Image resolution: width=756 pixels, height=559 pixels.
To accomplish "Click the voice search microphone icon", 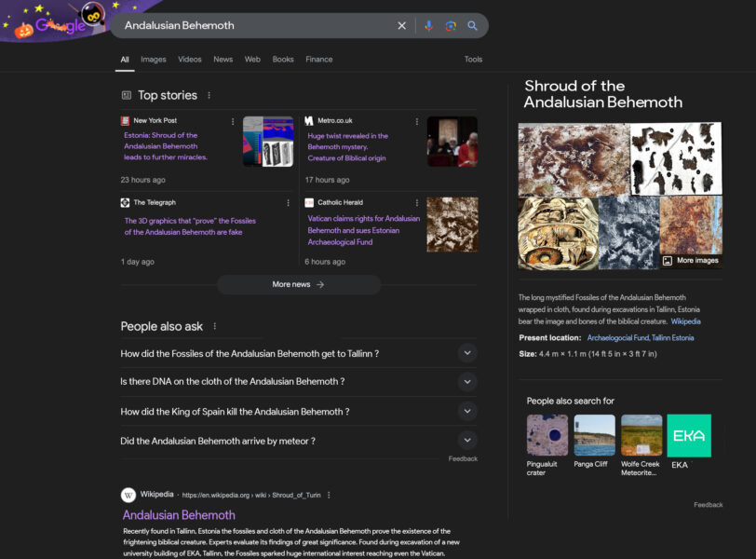I will point(428,26).
